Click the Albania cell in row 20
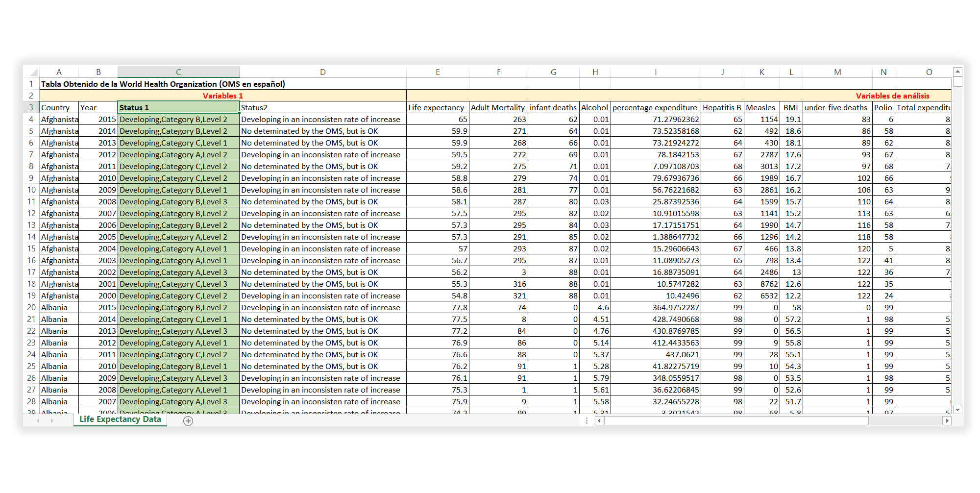This screenshot has height=493, width=980. pos(59,307)
